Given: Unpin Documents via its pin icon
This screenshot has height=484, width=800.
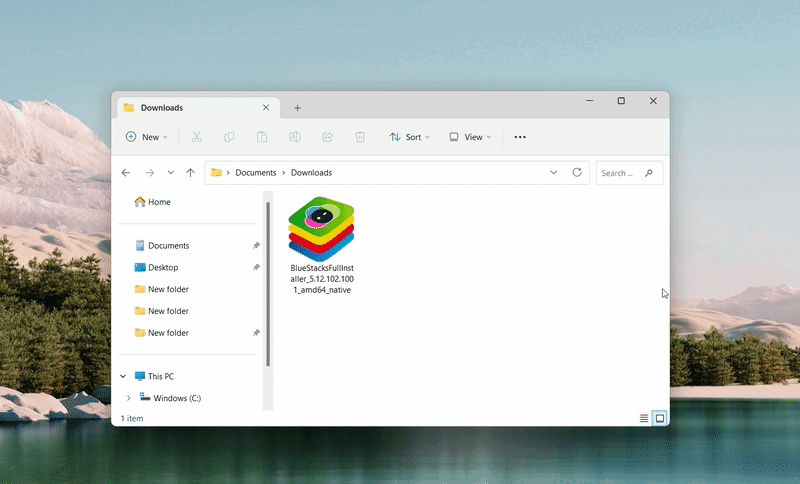Looking at the screenshot, I should (x=256, y=245).
